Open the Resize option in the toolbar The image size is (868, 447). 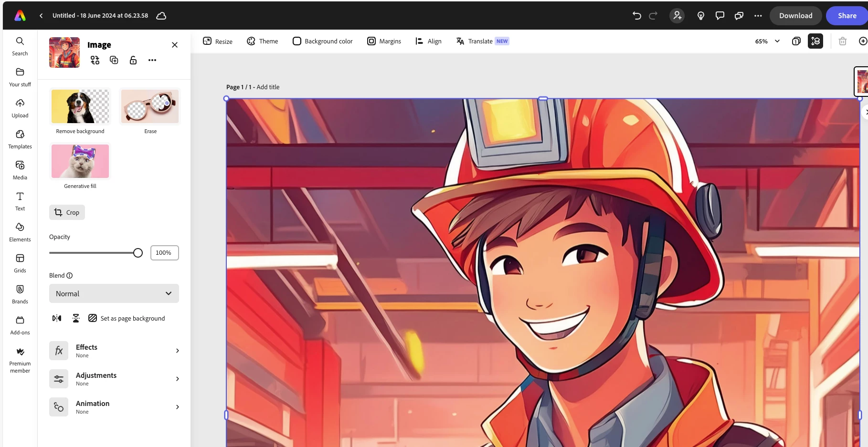218,41
